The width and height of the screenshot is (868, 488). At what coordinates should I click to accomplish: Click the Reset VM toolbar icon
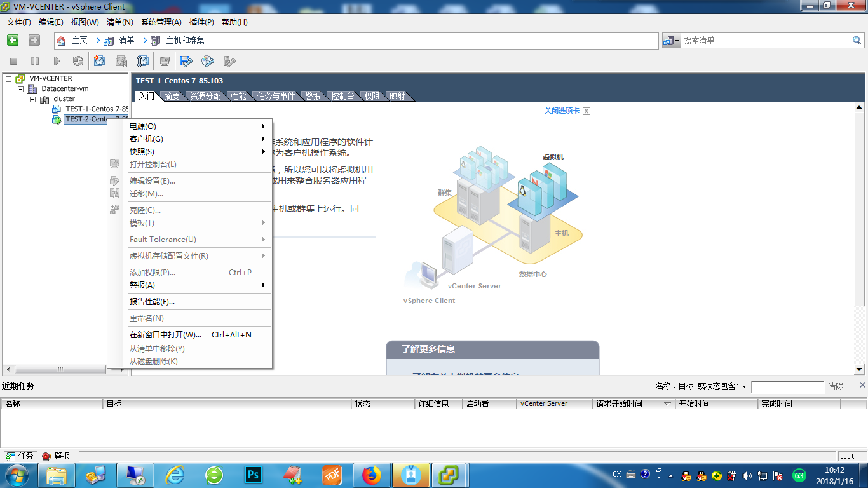[x=78, y=61]
